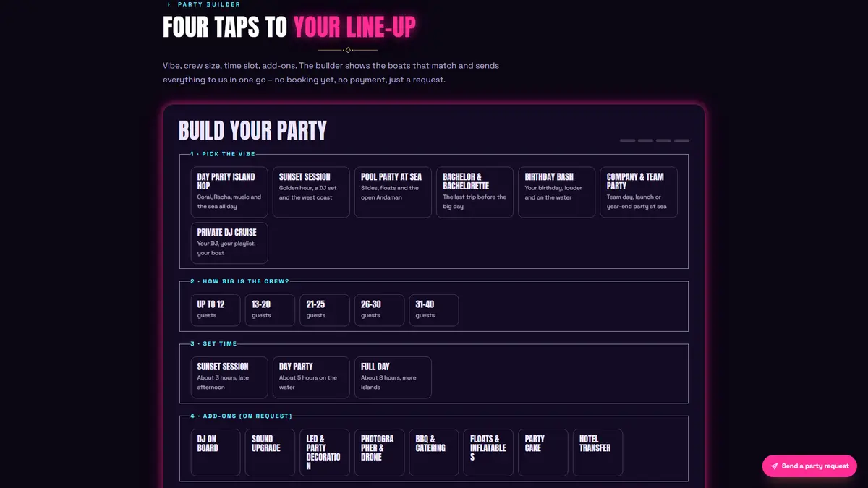Click the '4 · Add-ons (on request)' label
This screenshot has width=868, height=488.
241,416
